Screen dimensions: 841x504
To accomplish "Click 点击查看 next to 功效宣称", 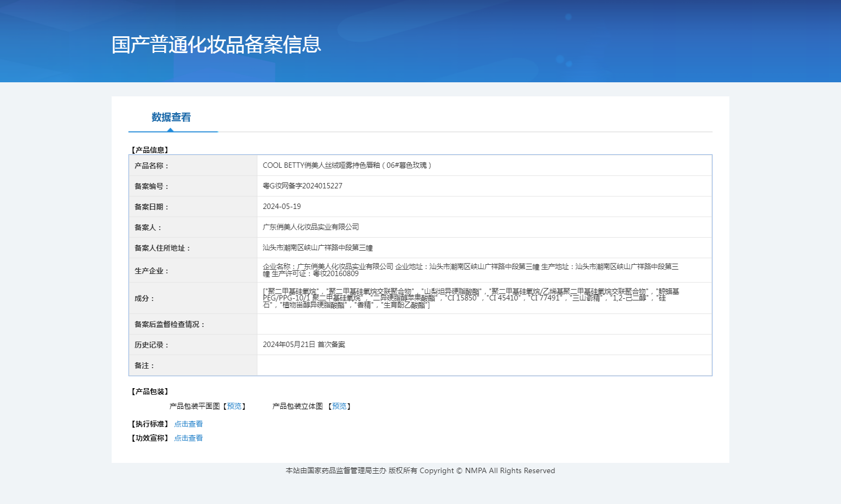I will pos(188,438).
